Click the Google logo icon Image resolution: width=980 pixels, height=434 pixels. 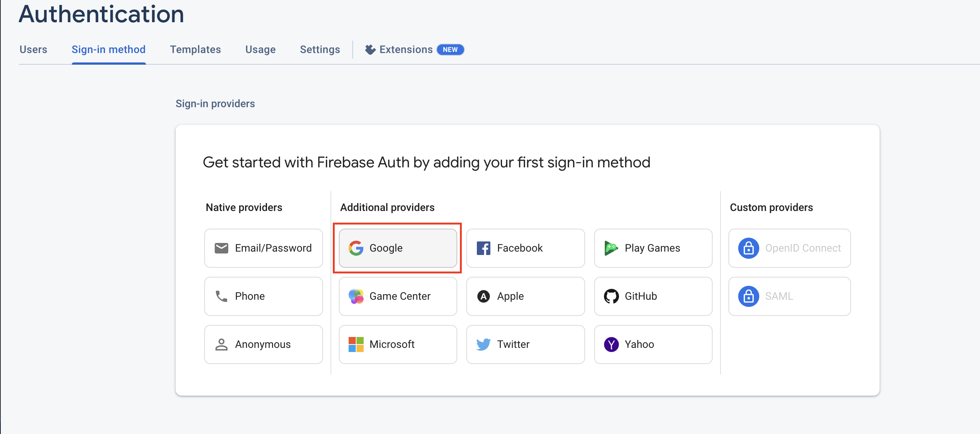356,248
